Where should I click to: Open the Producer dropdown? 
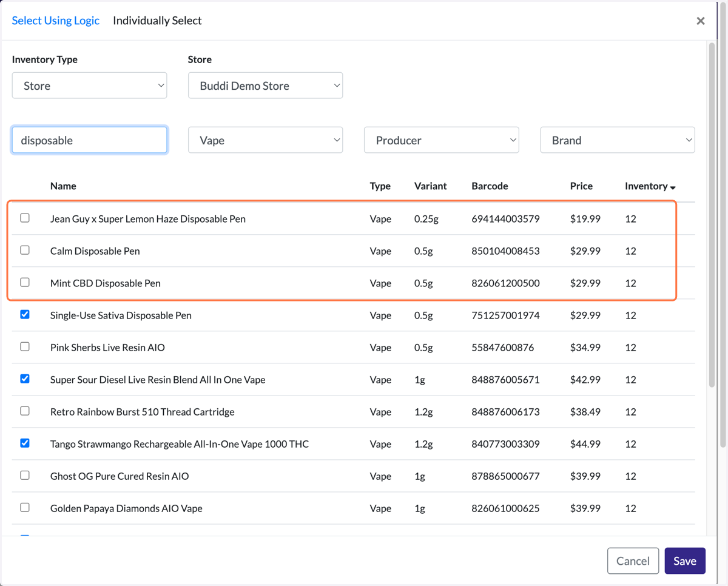tap(441, 140)
